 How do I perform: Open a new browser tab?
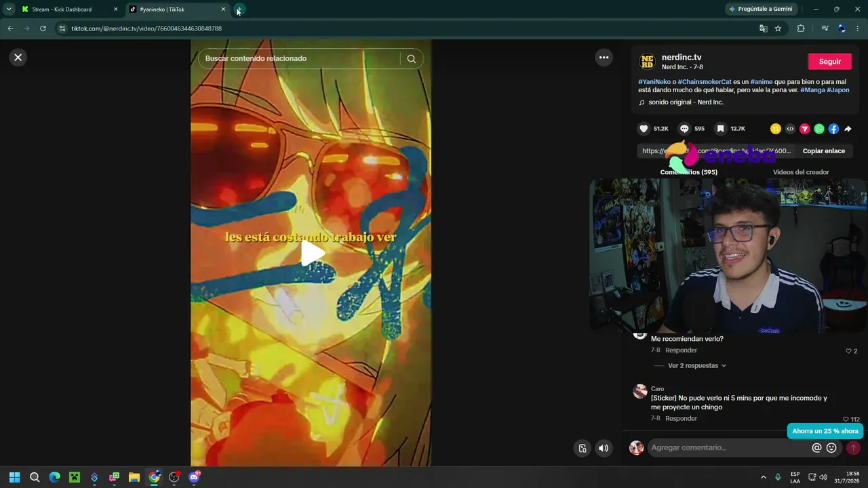point(240,9)
